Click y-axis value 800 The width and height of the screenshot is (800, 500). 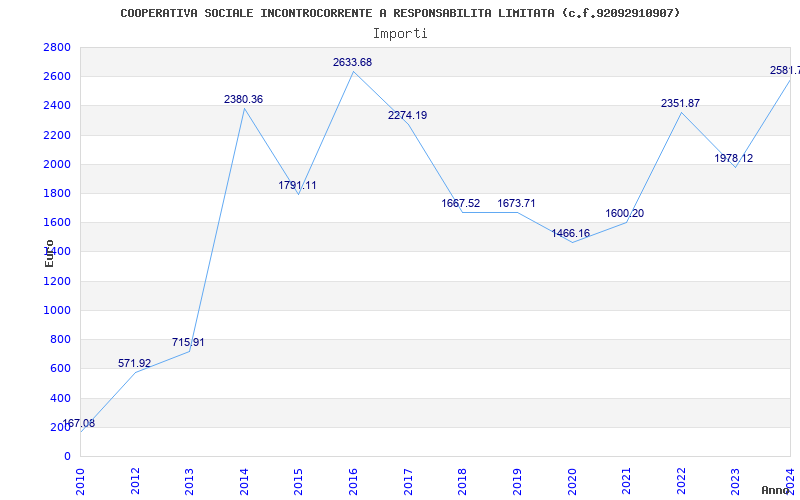pyautogui.click(x=61, y=339)
